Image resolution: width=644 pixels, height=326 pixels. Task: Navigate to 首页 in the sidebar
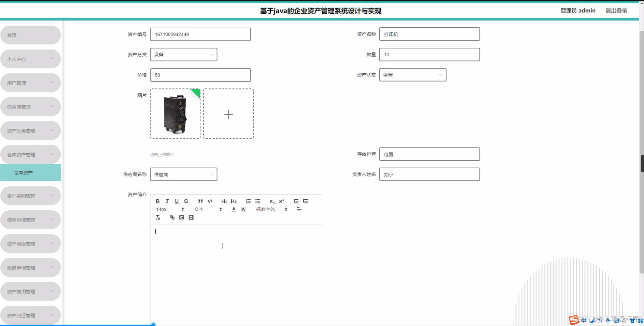tap(31, 35)
